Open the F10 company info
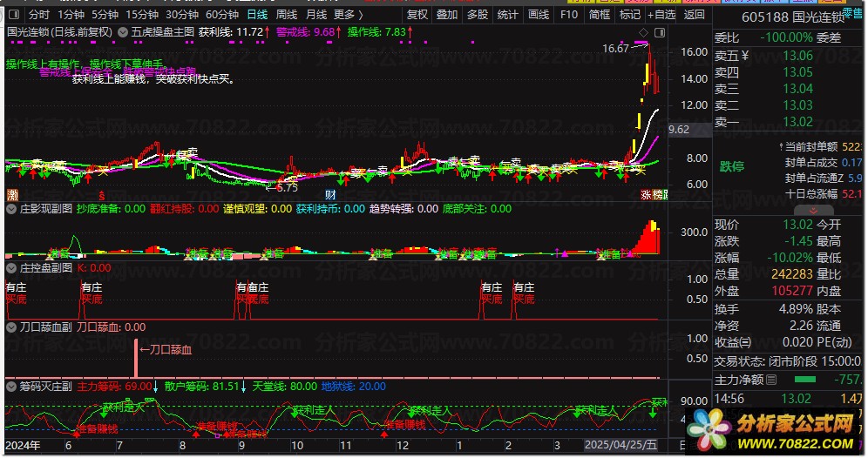 (568, 15)
